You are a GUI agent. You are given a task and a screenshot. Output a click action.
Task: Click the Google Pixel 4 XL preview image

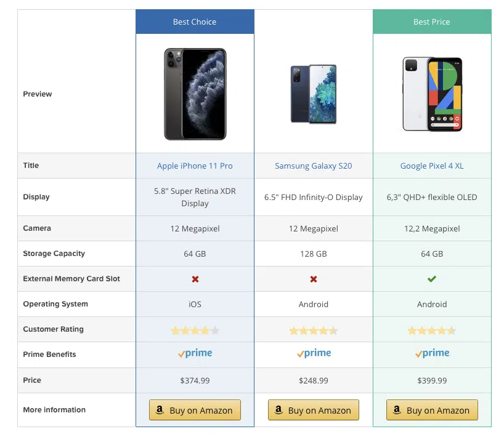[433, 94]
